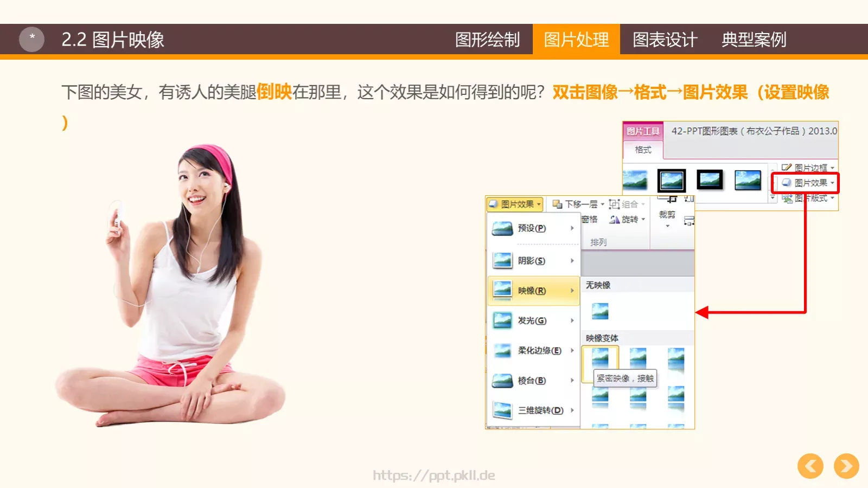
Task: Expand the 三维旋转(D) submenu
Action: [533, 410]
